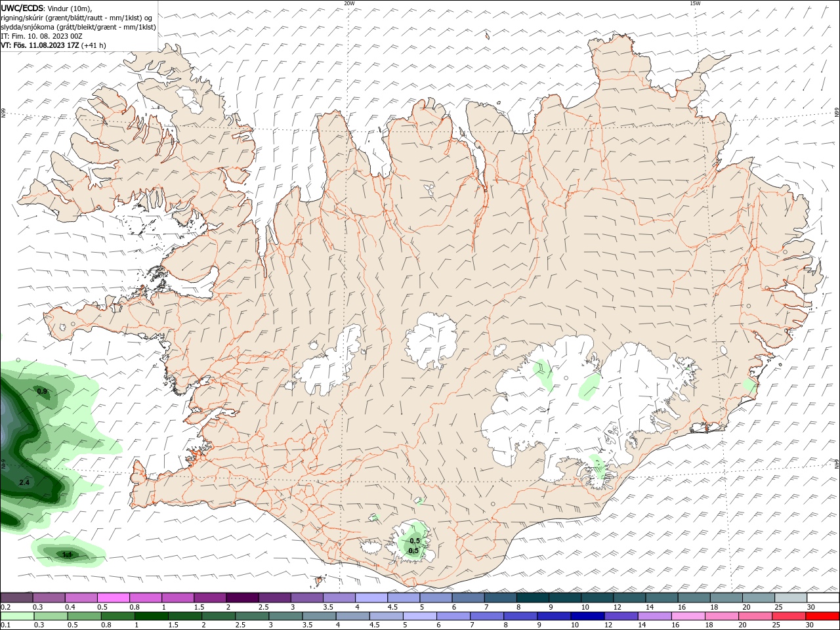This screenshot has width=840, height=630.
Task: Click the 2.4 precipitation value offshore
Action: pyautogui.click(x=24, y=482)
